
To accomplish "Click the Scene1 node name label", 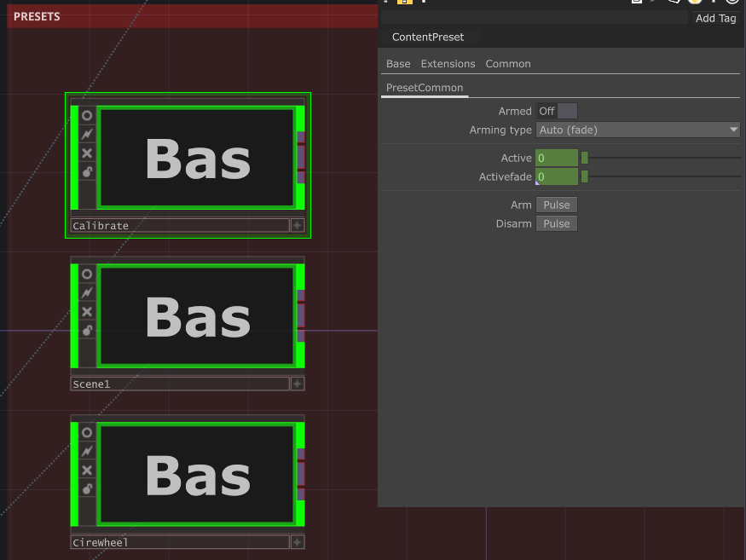I will pyautogui.click(x=180, y=384).
